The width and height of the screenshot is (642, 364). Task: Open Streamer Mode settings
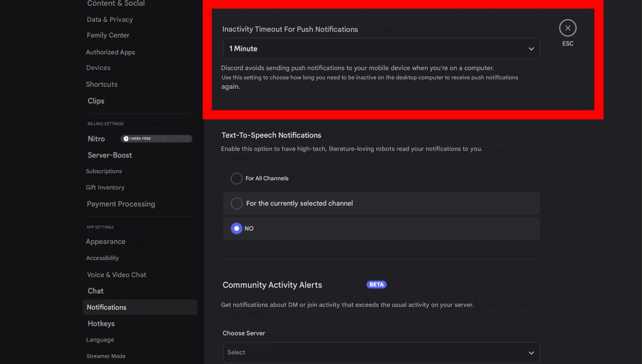pos(106,356)
